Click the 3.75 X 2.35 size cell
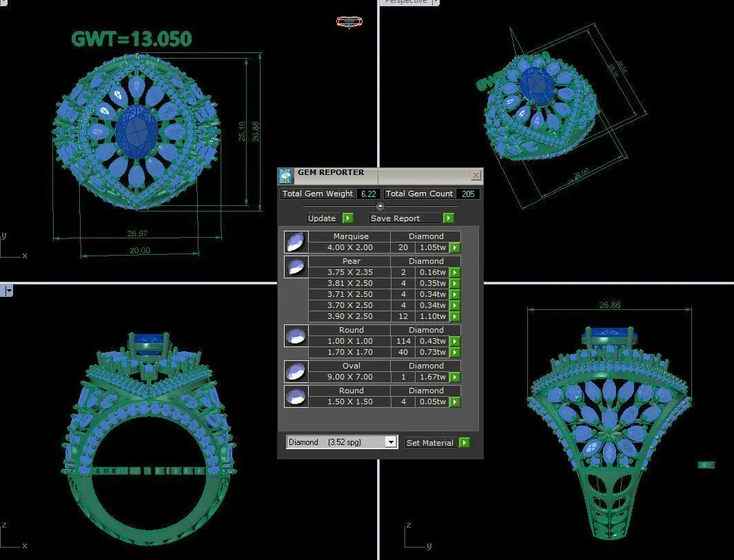734x560 pixels. [349, 272]
